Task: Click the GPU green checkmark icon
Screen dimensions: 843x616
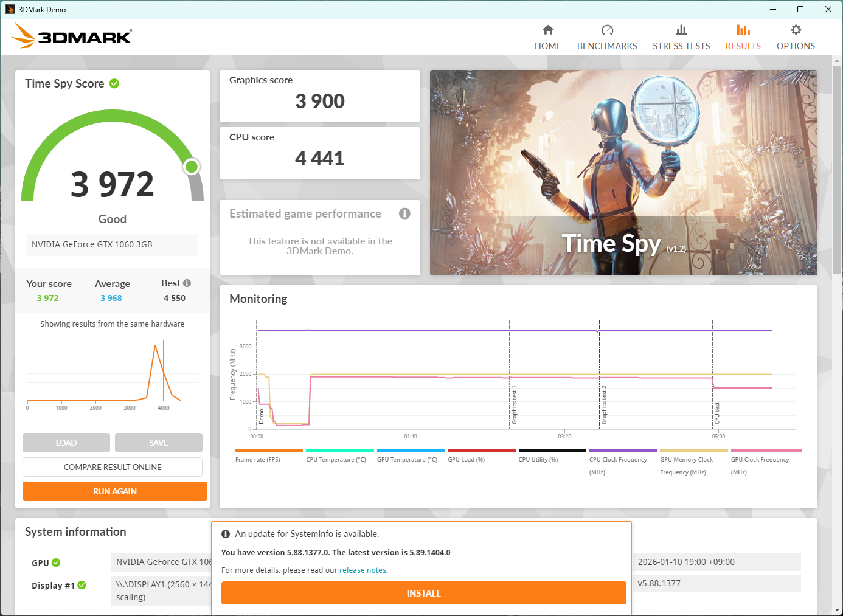Action: [56, 562]
